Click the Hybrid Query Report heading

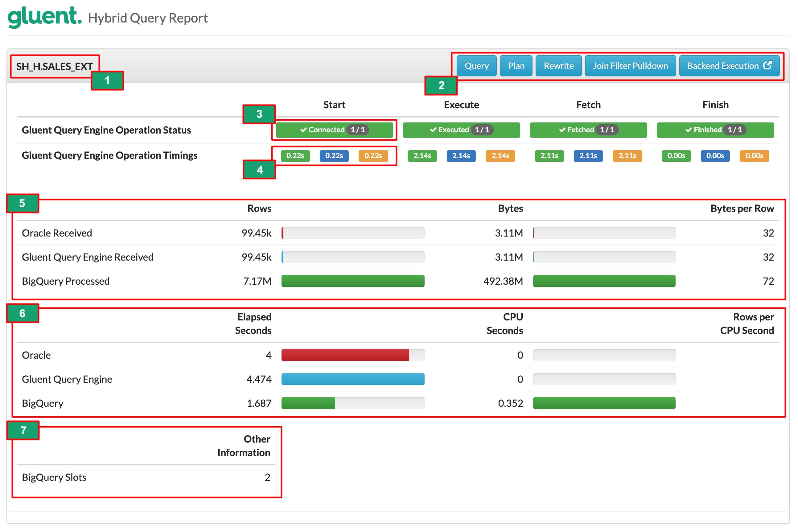148,18
